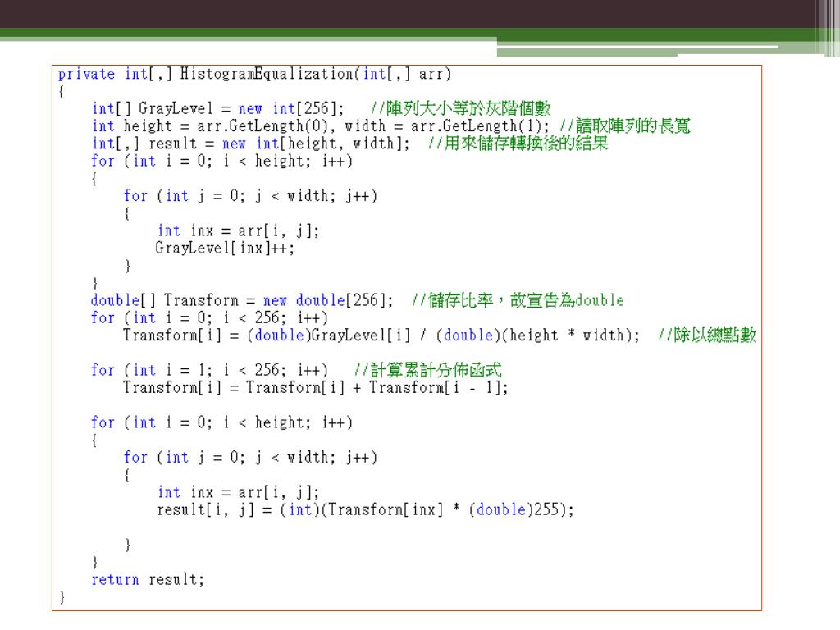
Task: Click the 'return result;' statement
Action: 148,580
